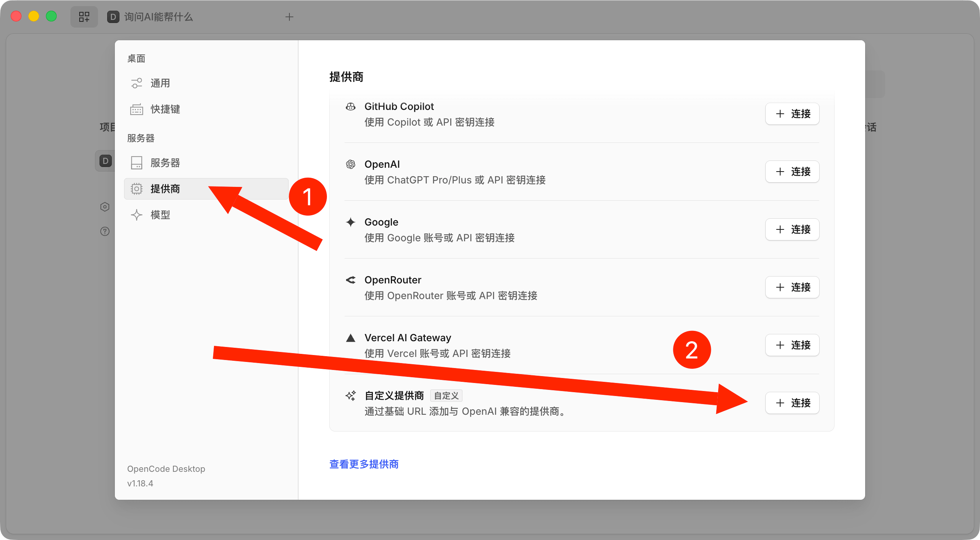Viewport: 980px width, 540px height.
Task: Click the chip icon beside 提供商
Action: [x=137, y=189]
